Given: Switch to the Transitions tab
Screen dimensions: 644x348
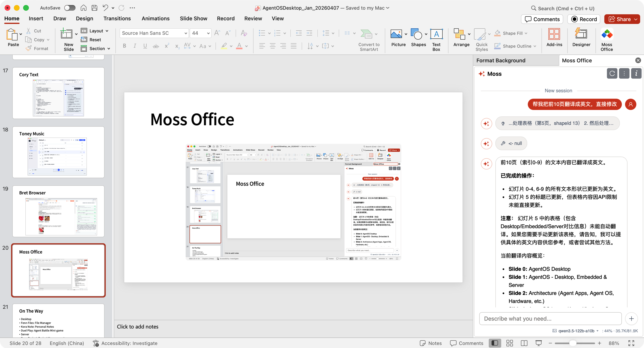Looking at the screenshot, I should [117, 18].
